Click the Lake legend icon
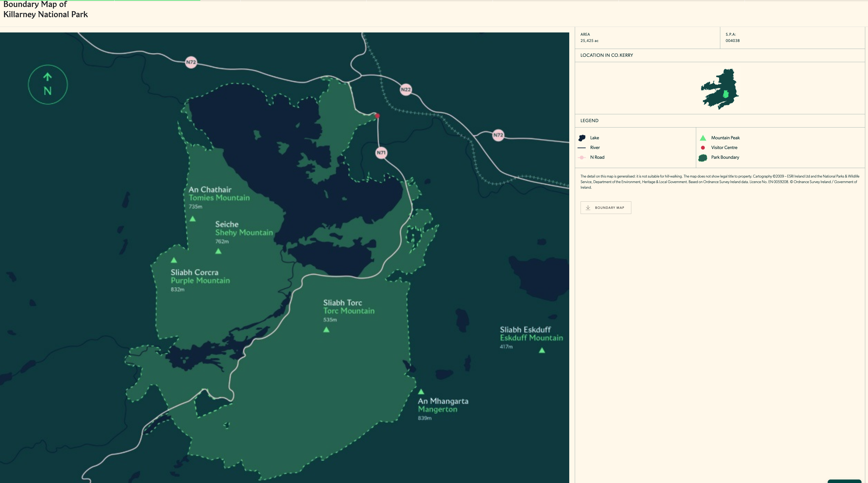Screen dimensions: 868x483 (582, 138)
